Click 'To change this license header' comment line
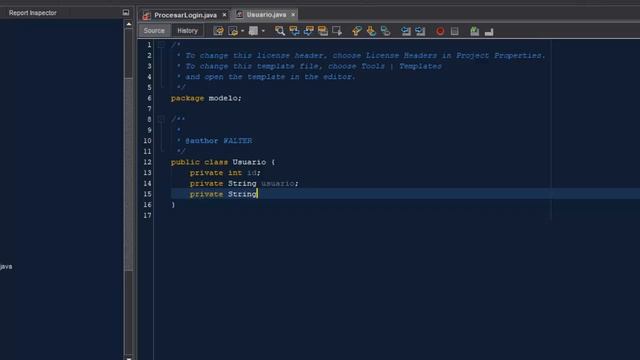Image resolution: width=640 pixels, height=360 pixels. [x=365, y=56]
